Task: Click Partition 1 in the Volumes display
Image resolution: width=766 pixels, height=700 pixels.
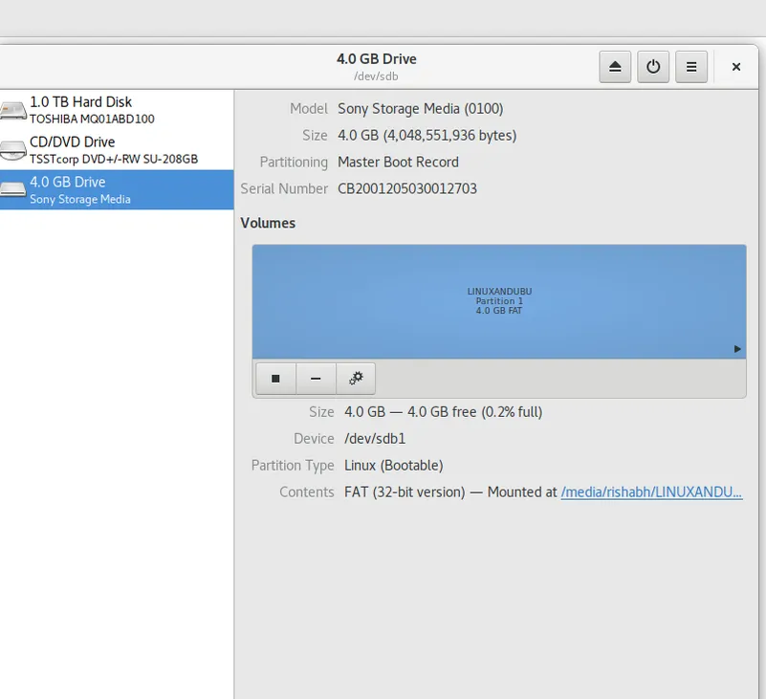Action: pyautogui.click(x=498, y=300)
